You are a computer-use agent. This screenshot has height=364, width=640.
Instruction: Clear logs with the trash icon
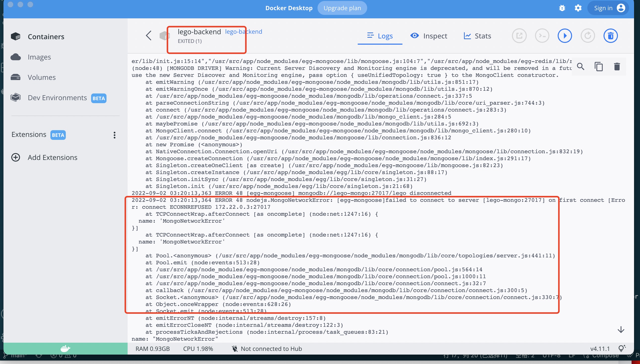point(617,66)
